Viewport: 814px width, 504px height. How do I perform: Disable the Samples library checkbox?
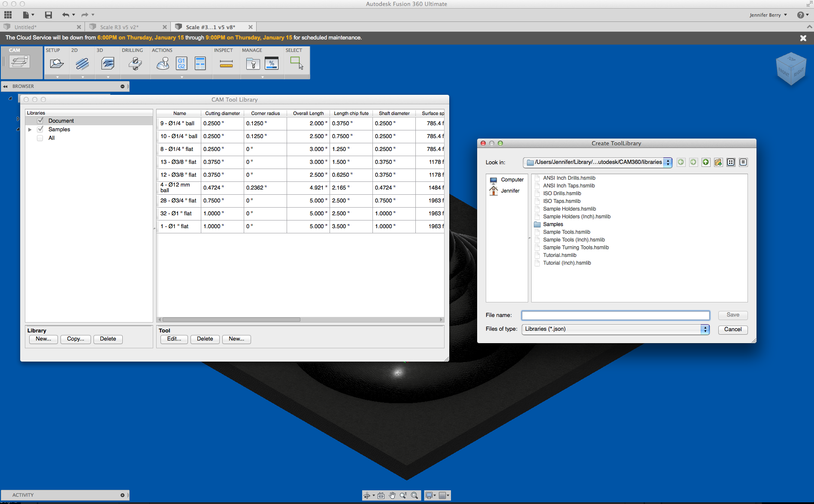pyautogui.click(x=40, y=129)
